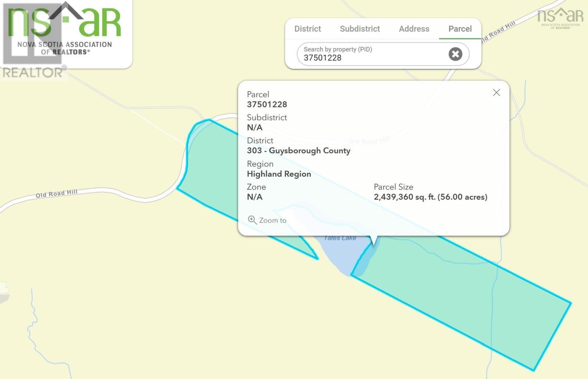
Task: Click the 'Highland Region' value
Action: point(279,174)
